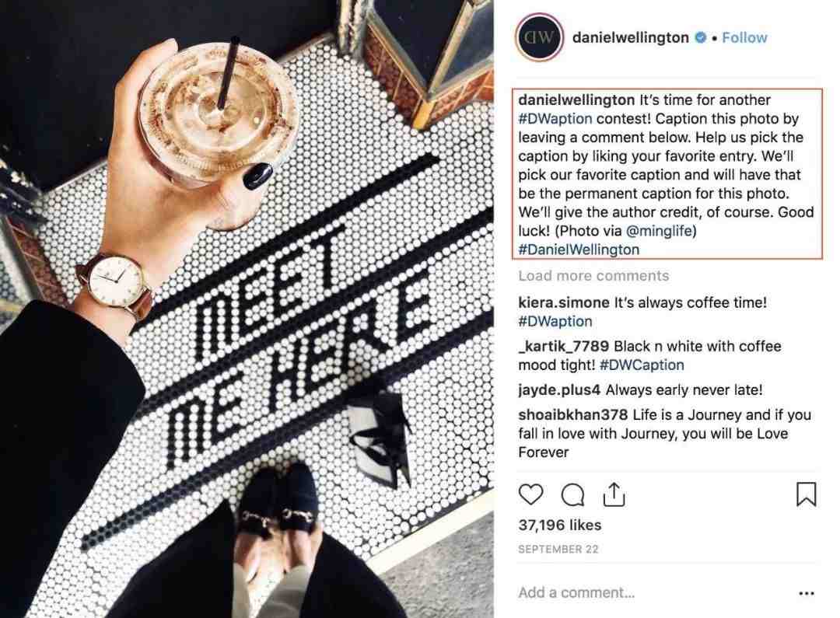The height and width of the screenshot is (618, 840).
Task: Open shoaibkhan378's commenter profile
Action: click(x=572, y=415)
